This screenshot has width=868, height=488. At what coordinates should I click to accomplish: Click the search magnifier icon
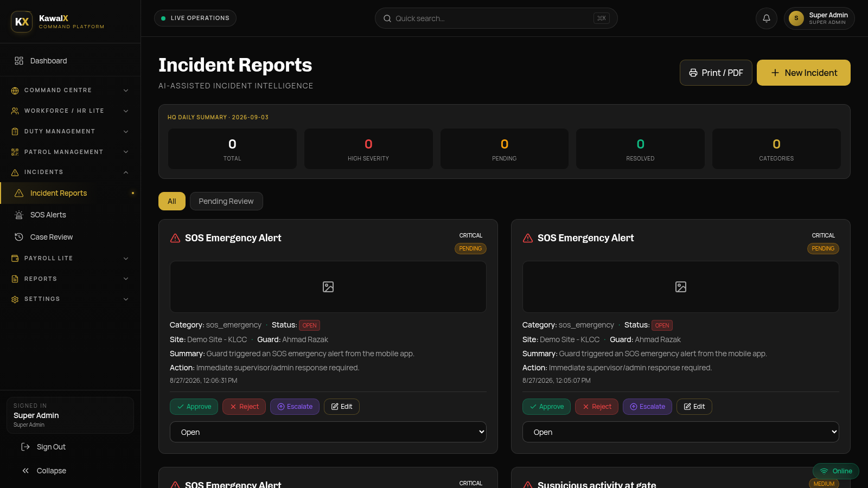click(x=387, y=18)
